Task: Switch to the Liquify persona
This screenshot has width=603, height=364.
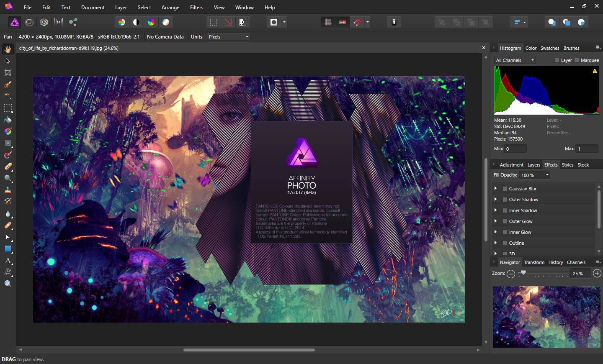Action: [x=29, y=22]
